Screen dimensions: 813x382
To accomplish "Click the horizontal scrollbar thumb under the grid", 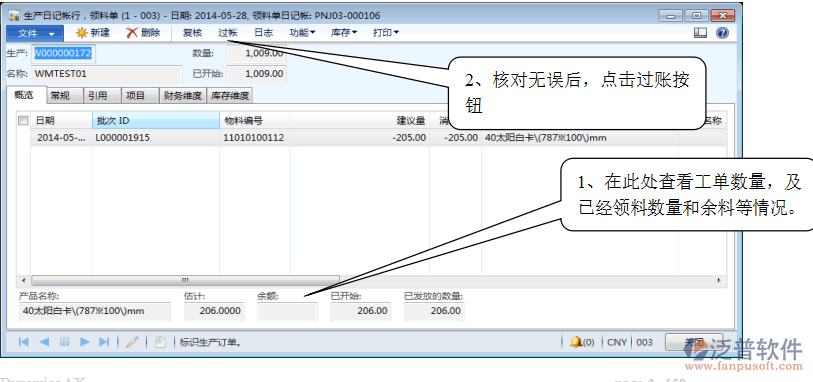I will coord(185,280).
